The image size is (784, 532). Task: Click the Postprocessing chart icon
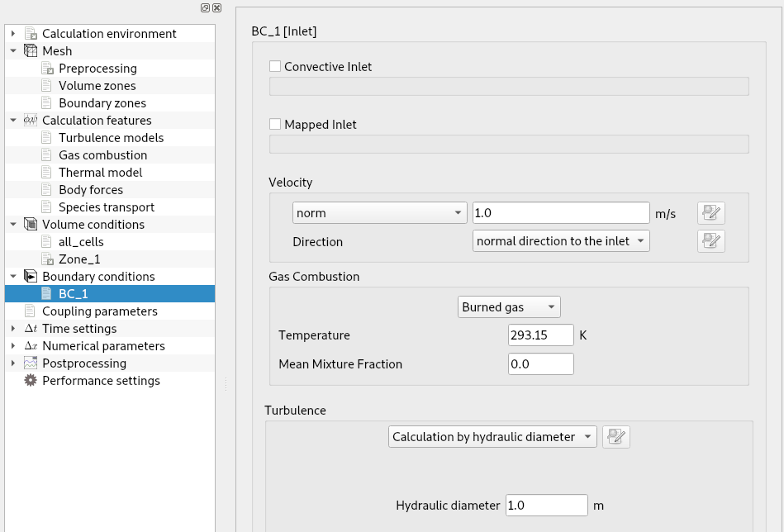[x=31, y=363]
